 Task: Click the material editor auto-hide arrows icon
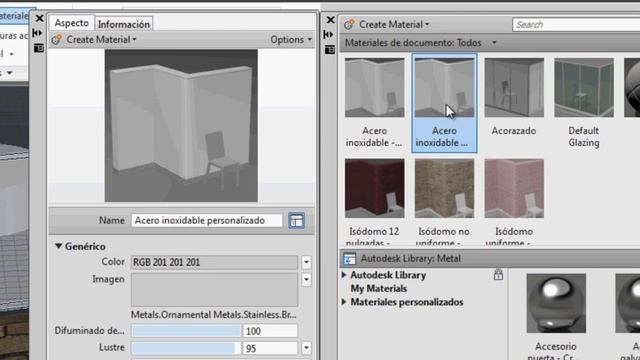38,33
